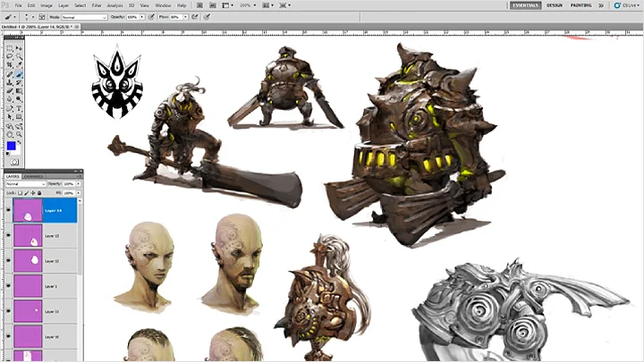Screen dimensions: 644x362
Task: Open the brush preset picker dropdown
Action: [x=33, y=17]
